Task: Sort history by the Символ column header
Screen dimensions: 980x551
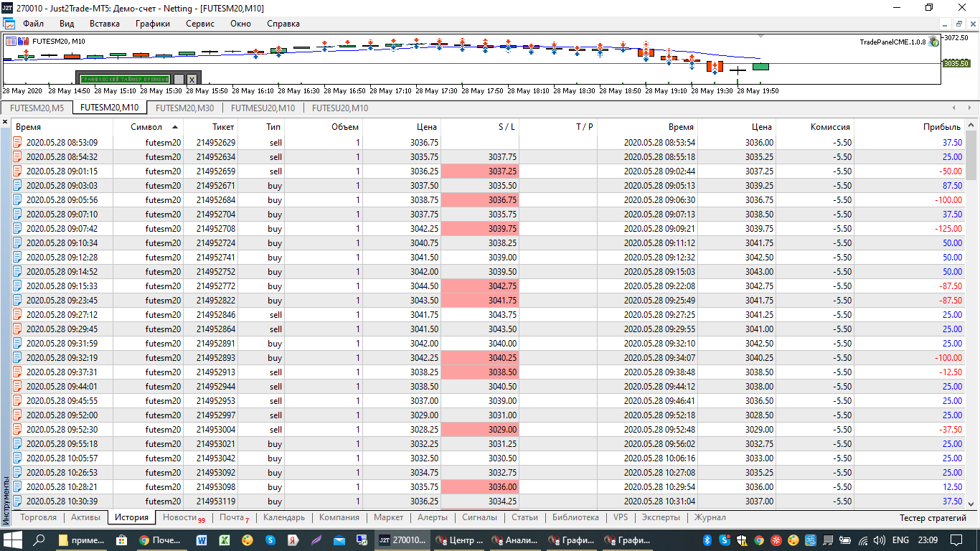Action: (x=146, y=126)
